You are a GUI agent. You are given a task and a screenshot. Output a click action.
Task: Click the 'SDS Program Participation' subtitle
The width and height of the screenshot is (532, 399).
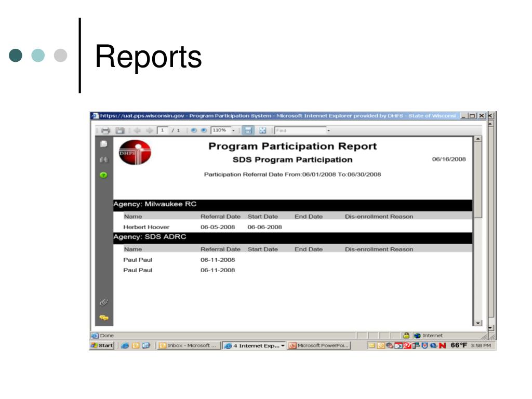pyautogui.click(x=292, y=160)
